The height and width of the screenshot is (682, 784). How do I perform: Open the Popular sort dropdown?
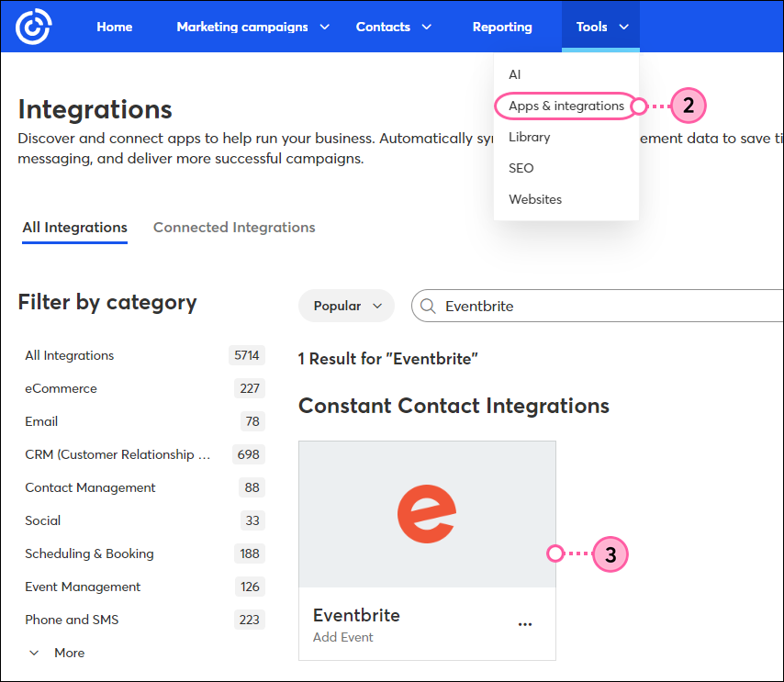pos(346,306)
